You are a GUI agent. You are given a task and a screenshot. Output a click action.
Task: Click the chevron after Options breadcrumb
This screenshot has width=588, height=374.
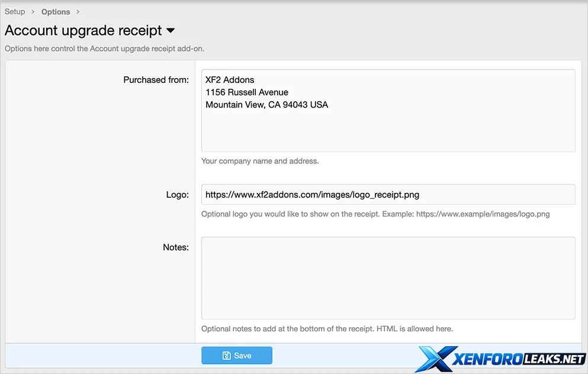pyautogui.click(x=78, y=12)
